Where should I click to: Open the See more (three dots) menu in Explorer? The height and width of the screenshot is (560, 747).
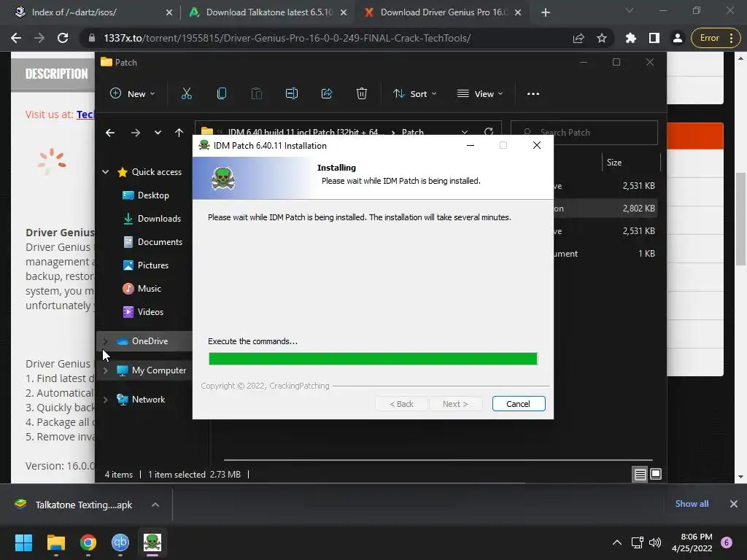pos(533,94)
